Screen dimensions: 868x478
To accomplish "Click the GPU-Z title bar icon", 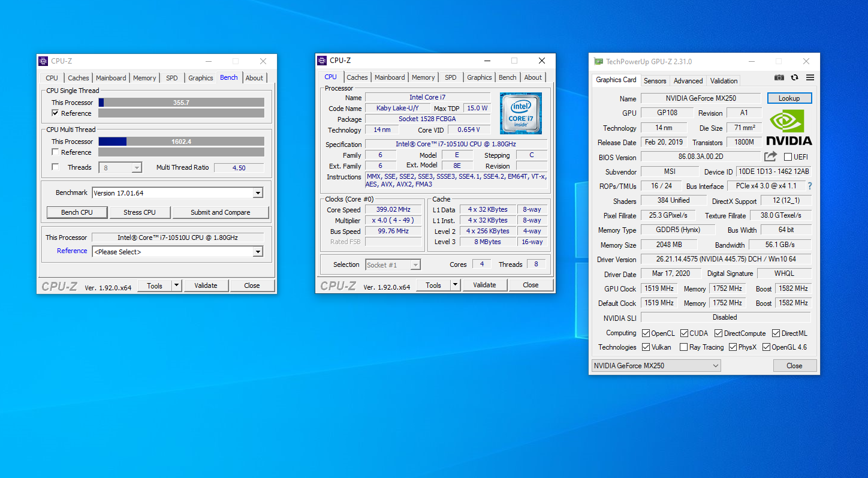I will pos(598,61).
